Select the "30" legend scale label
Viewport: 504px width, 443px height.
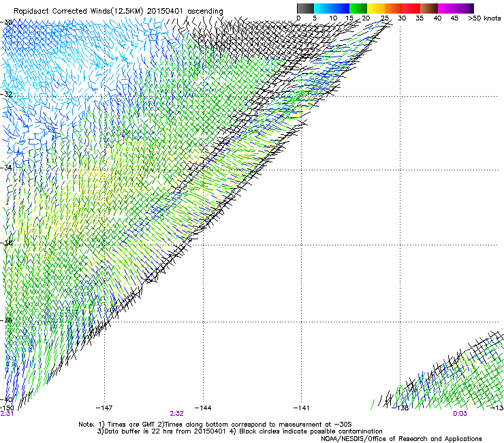pos(402,18)
